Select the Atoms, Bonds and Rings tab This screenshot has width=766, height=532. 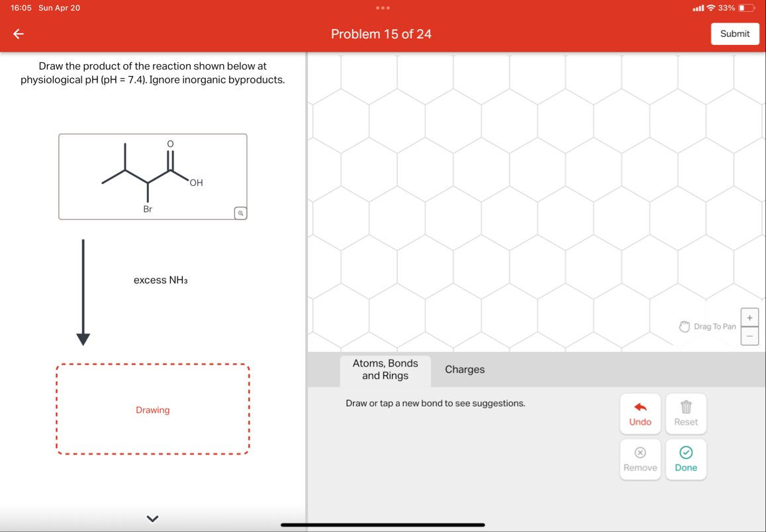click(x=386, y=370)
